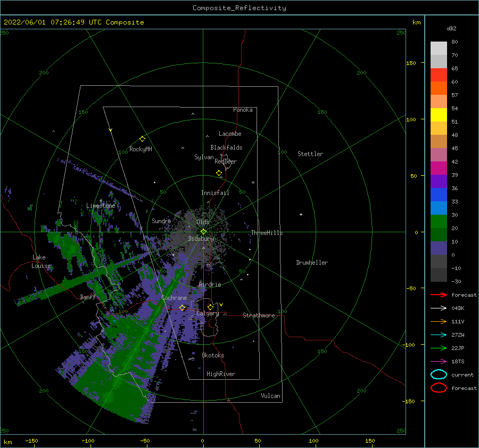The width and height of the screenshot is (479, 448).
Task: Click the Limestone label
Action: (101, 206)
